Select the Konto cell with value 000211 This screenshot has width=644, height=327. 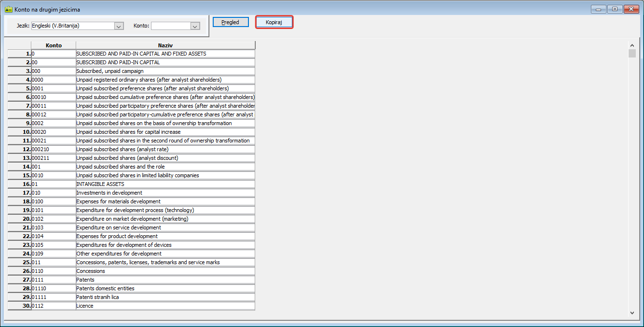pos(54,158)
